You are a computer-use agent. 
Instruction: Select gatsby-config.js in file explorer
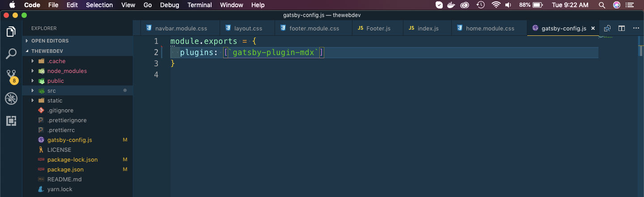coord(77,140)
